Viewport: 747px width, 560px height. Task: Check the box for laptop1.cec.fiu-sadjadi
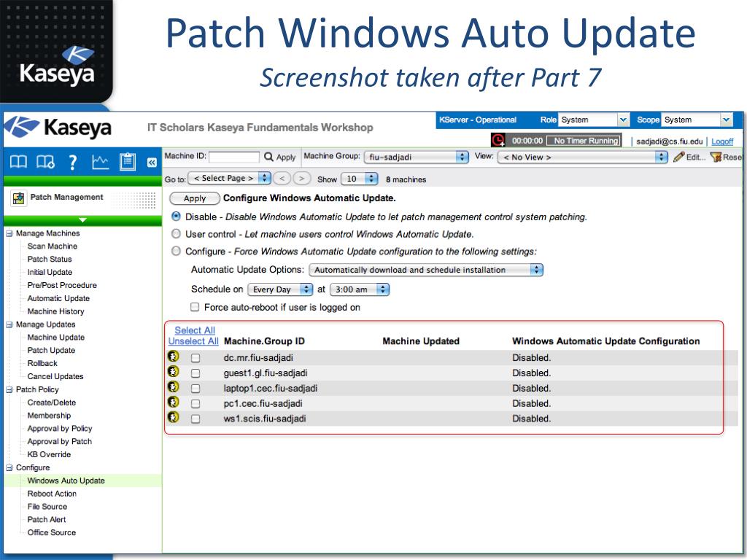(x=196, y=389)
